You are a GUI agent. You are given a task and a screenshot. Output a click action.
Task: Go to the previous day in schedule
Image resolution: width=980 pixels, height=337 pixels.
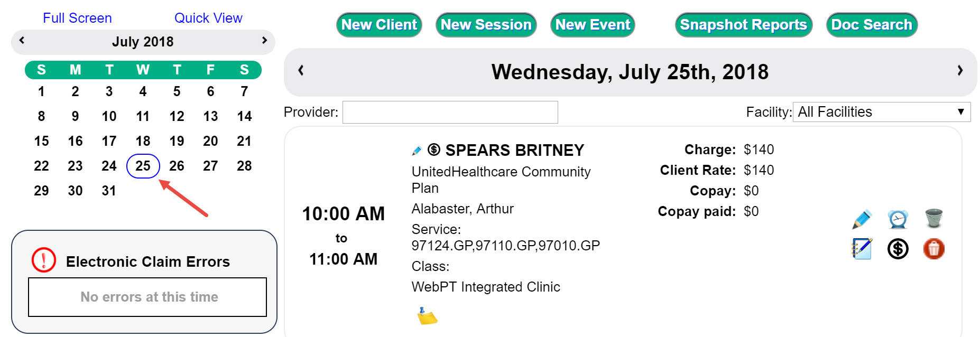point(301,70)
